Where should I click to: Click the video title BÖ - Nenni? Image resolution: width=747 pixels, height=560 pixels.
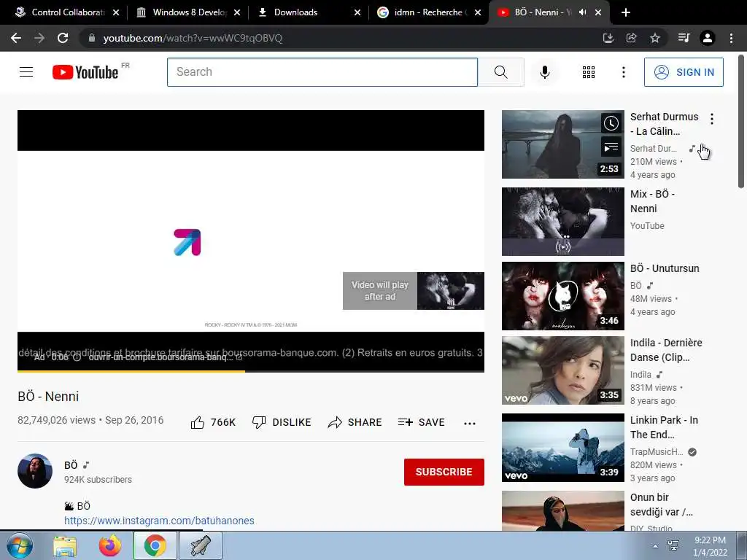[x=48, y=397]
